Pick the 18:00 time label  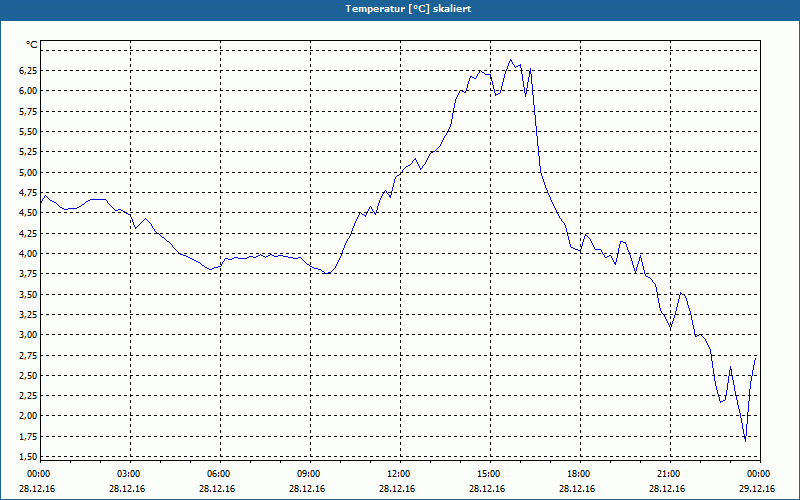578,474
